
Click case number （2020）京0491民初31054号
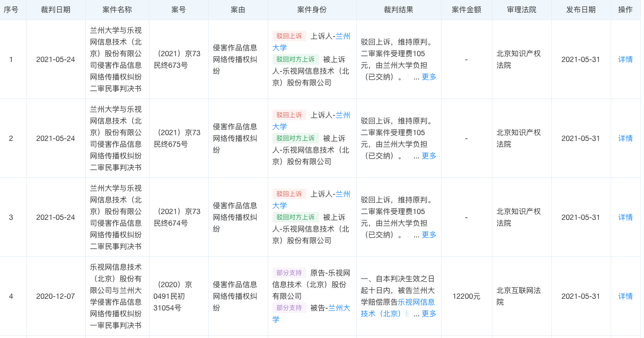pos(173,296)
